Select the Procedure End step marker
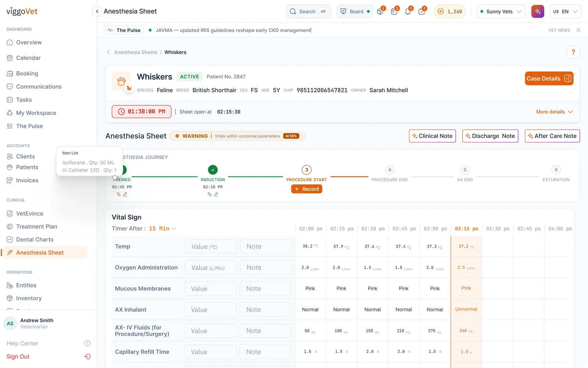This screenshot has height=368, width=588. (390, 170)
